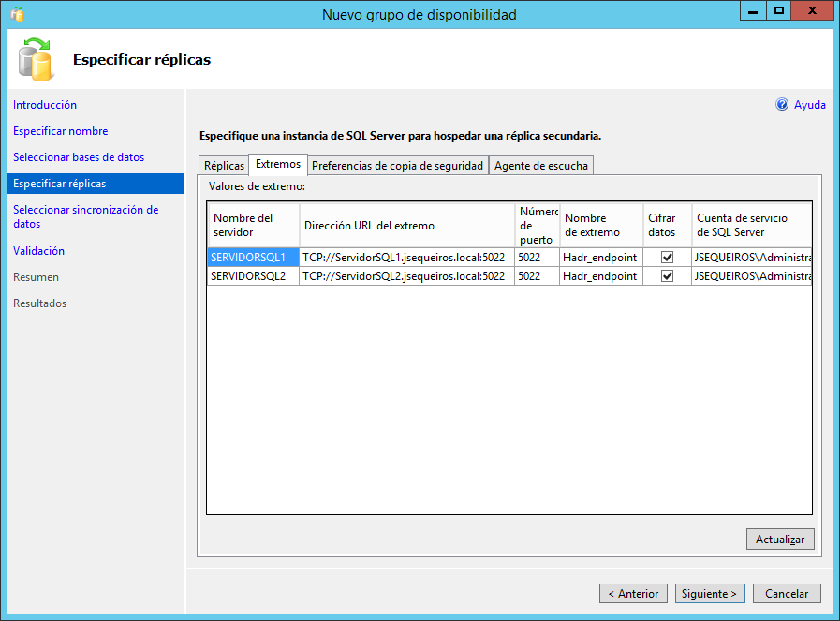Viewport: 840px width, 621px height.
Task: Open the Preferencias de copia de seguridad tab
Action: 396,164
